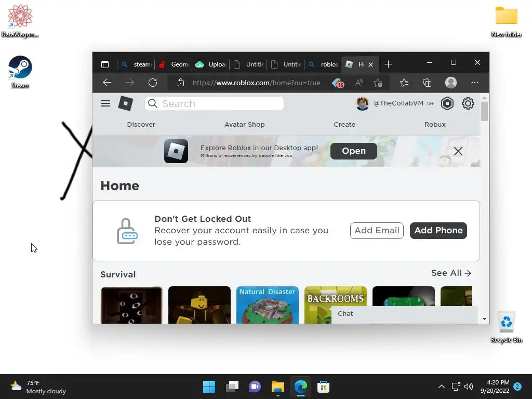532x399 pixels.
Task: Close the active Roblox Home tab
Action: [370, 64]
